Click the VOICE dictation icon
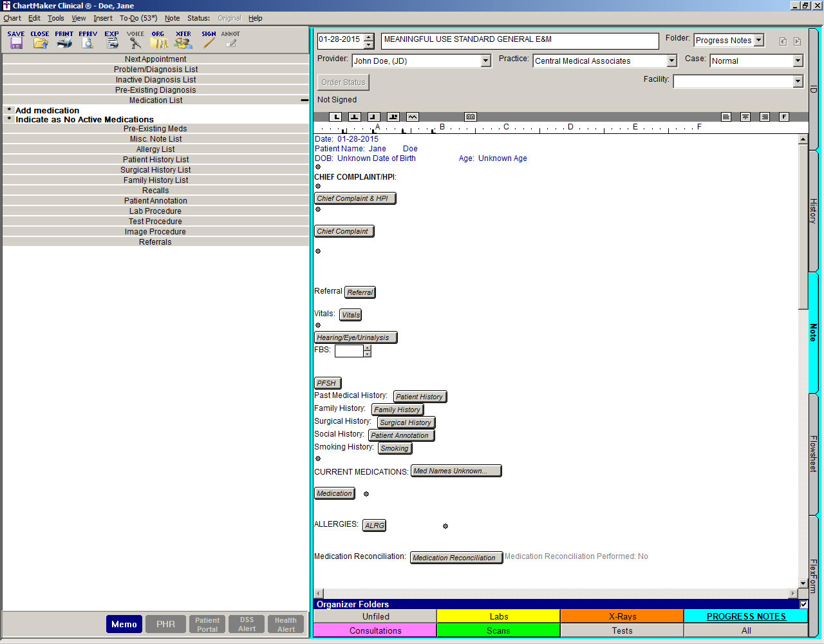 pos(135,40)
